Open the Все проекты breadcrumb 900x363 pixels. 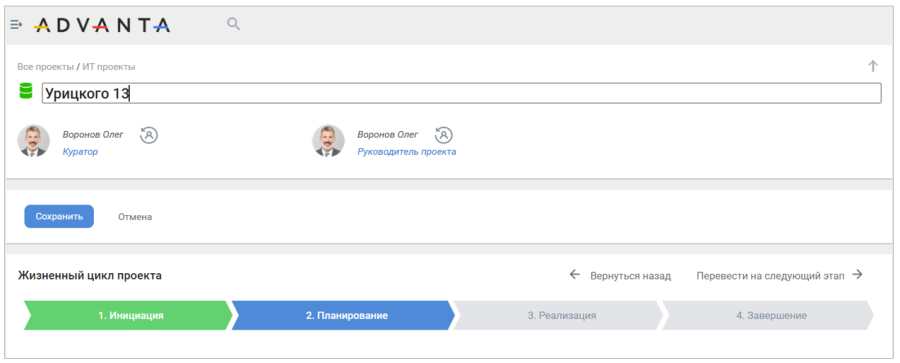[45, 67]
